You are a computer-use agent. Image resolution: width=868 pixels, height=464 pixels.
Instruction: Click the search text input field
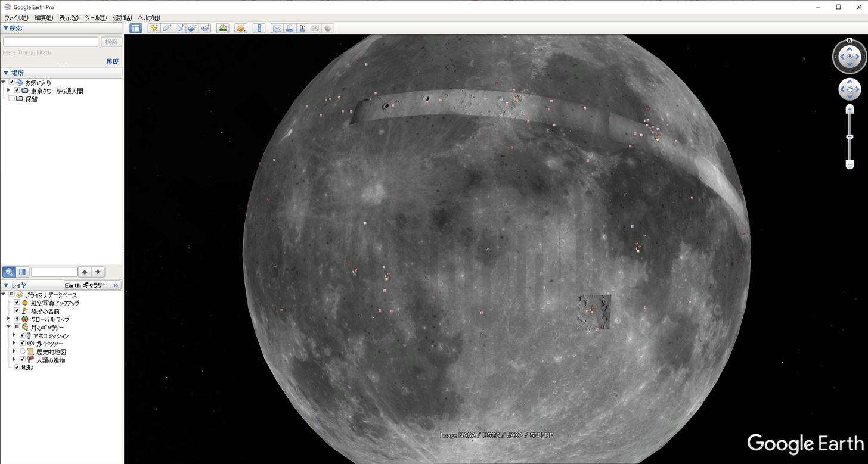pos(51,42)
